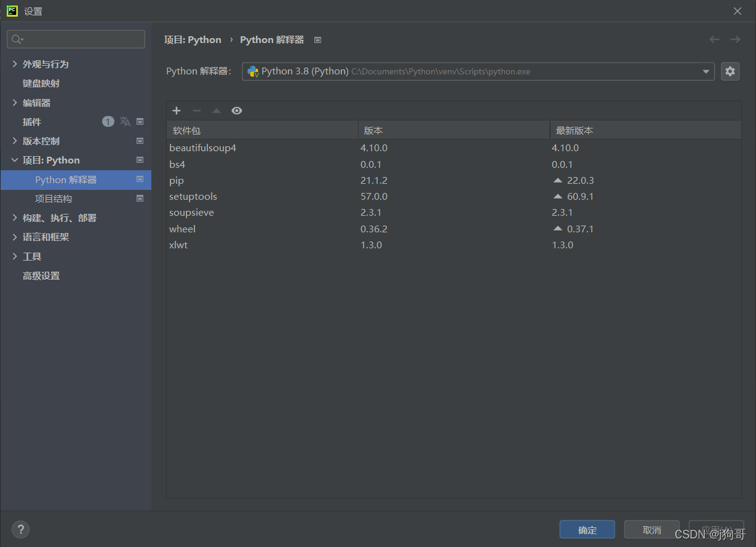Sort by 最新版本 column header

point(645,130)
